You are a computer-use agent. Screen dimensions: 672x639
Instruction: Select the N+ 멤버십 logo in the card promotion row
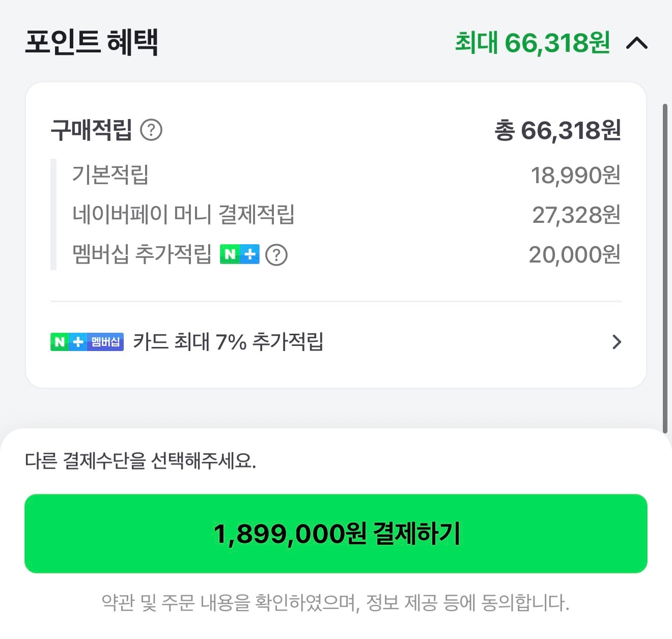pos(87,342)
